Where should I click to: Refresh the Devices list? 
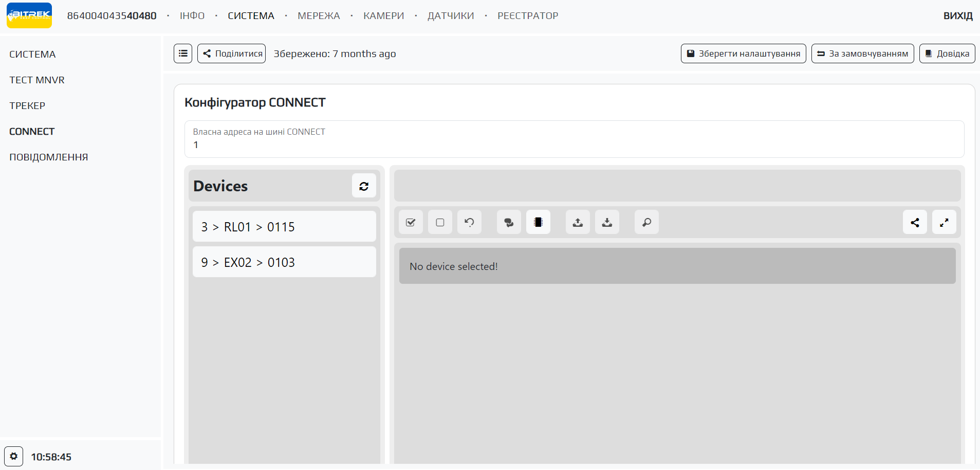coord(364,186)
